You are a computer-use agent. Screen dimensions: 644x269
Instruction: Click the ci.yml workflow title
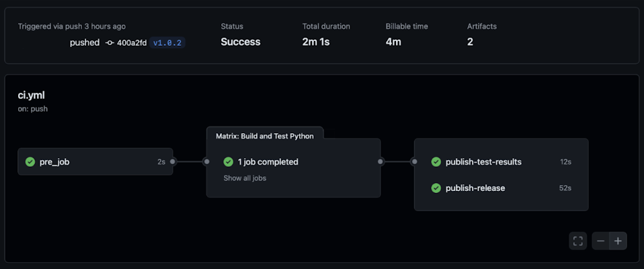point(31,95)
